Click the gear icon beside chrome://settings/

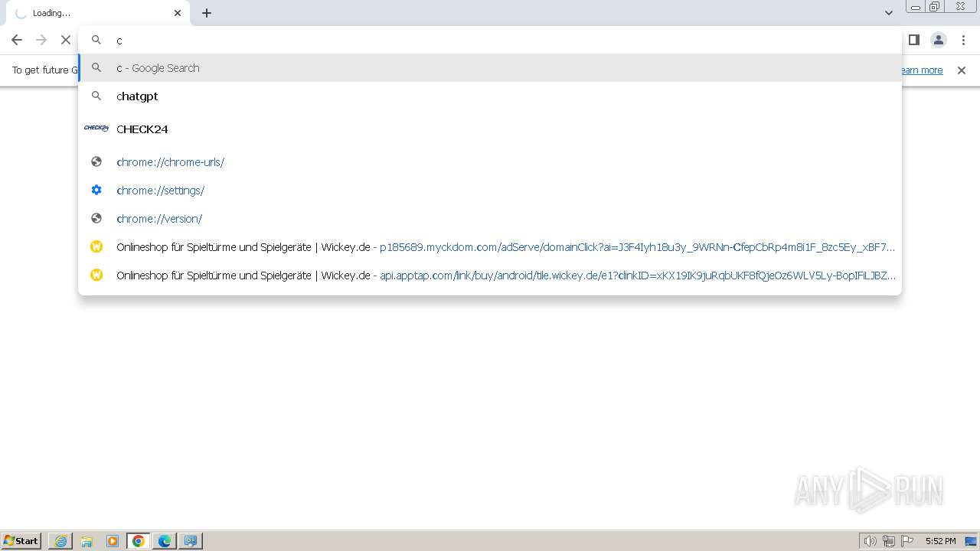[96, 190]
